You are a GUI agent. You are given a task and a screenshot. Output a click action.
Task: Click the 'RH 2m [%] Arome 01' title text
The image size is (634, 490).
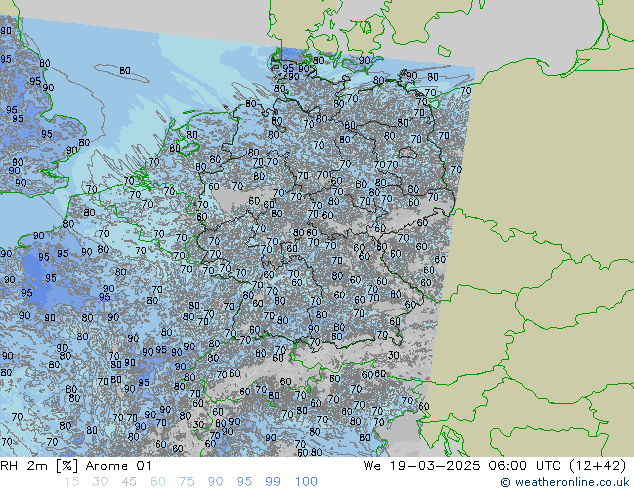click(76, 466)
